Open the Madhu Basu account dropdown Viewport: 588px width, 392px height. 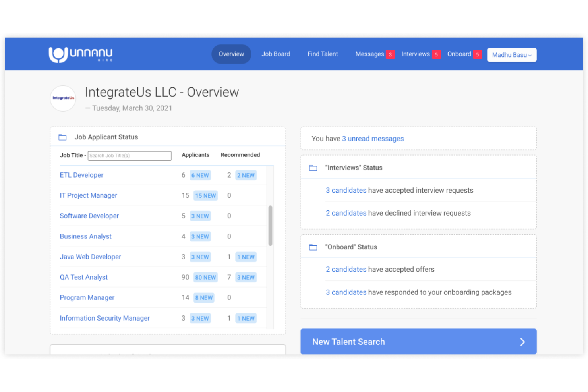512,55
